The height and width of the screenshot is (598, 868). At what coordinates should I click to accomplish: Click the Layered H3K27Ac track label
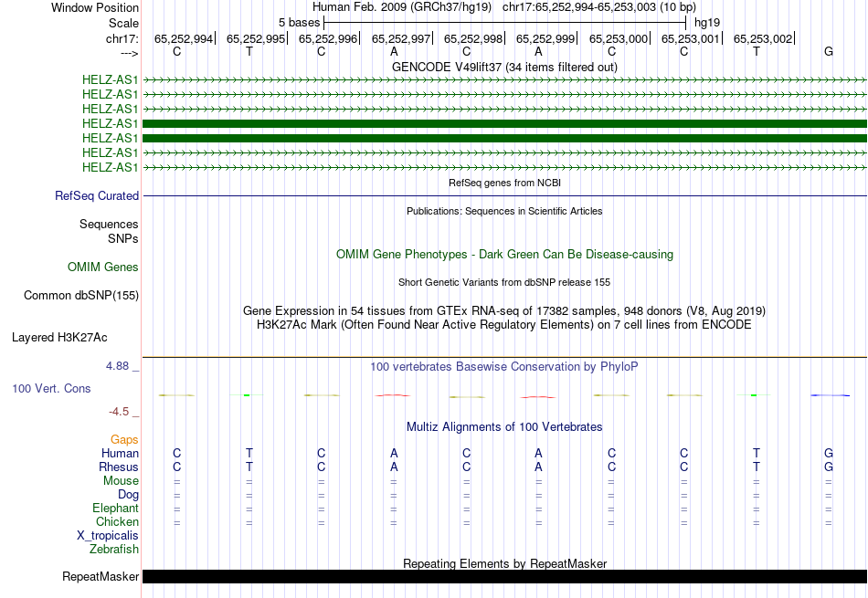click(59, 338)
